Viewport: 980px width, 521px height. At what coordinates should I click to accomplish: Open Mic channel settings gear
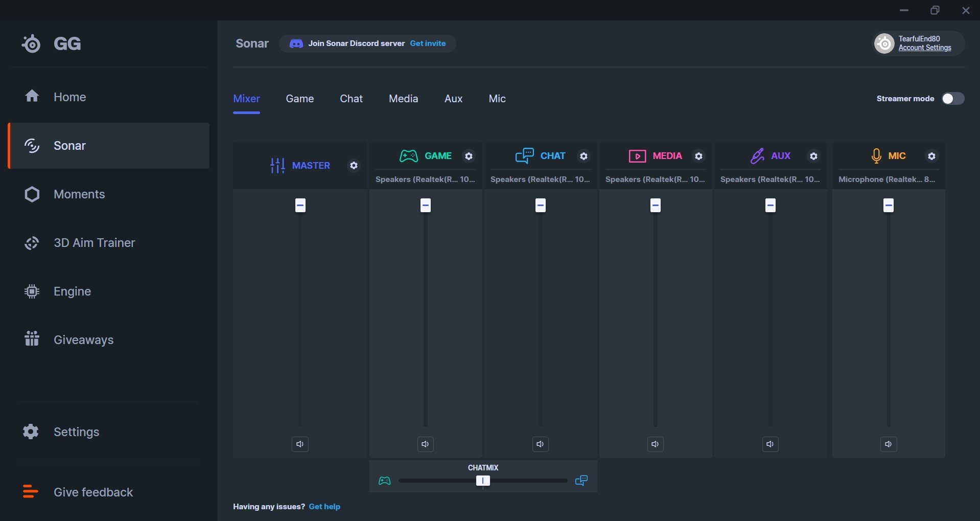pos(931,156)
